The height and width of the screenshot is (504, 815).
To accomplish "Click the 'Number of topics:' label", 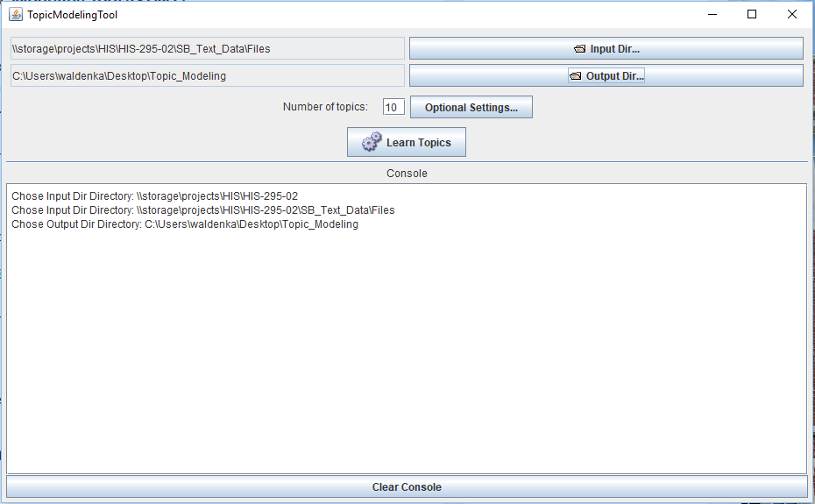I will point(325,107).
